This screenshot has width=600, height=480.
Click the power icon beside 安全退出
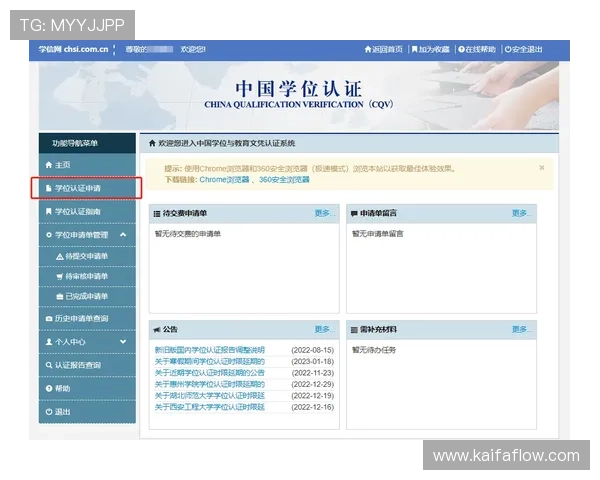[x=508, y=49]
